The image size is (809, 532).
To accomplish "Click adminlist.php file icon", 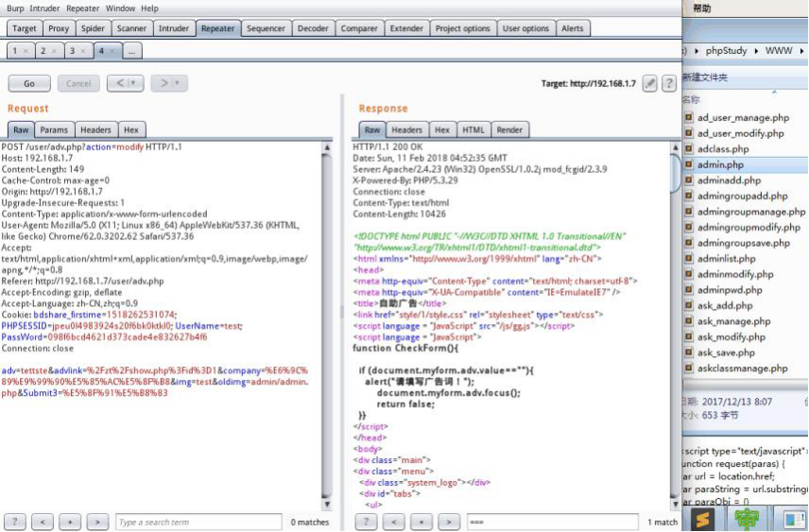I will pyautogui.click(x=688, y=259).
